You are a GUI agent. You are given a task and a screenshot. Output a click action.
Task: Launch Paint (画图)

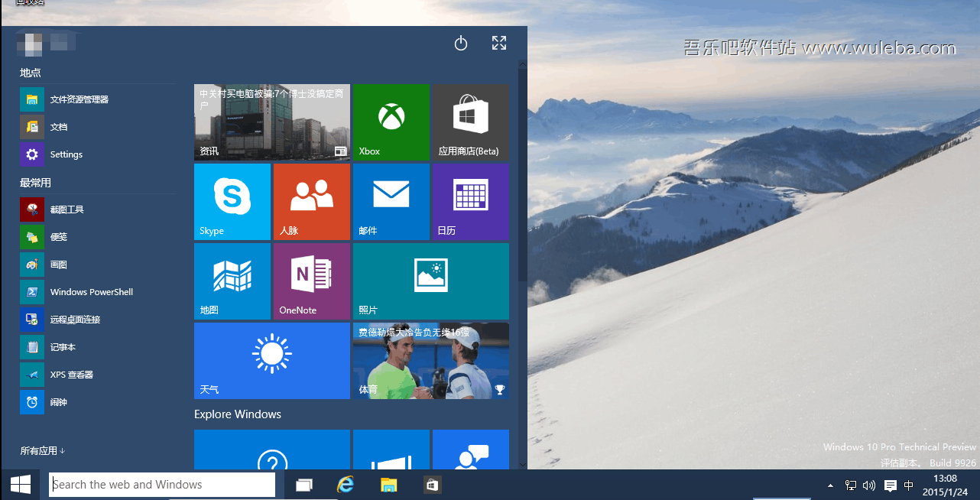click(x=97, y=265)
